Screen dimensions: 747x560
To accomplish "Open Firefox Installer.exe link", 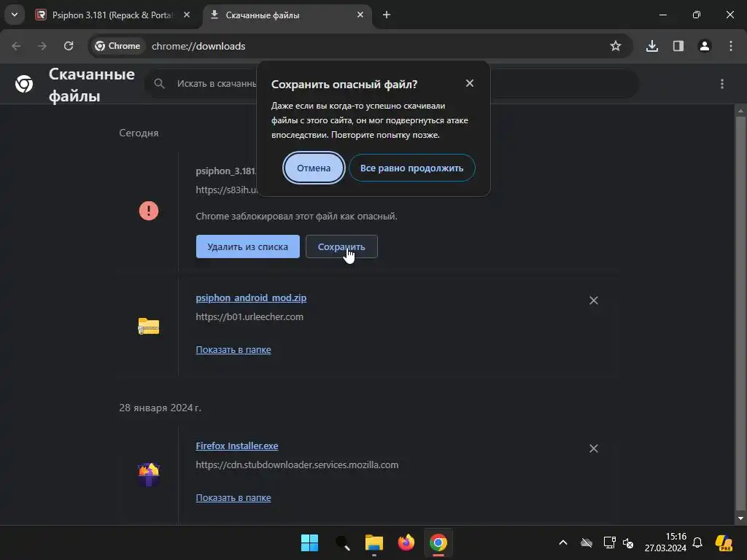I will [x=237, y=446].
